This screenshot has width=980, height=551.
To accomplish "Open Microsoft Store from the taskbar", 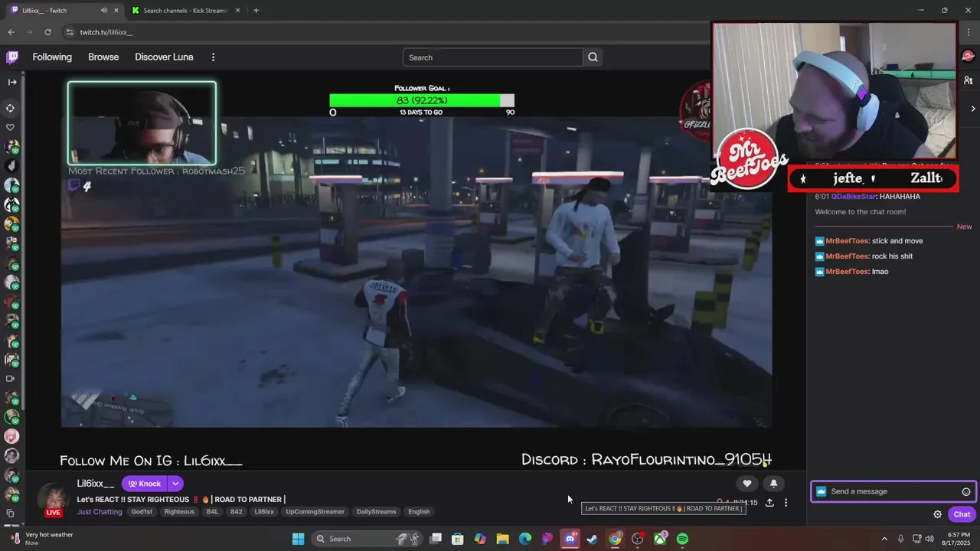I will (457, 539).
